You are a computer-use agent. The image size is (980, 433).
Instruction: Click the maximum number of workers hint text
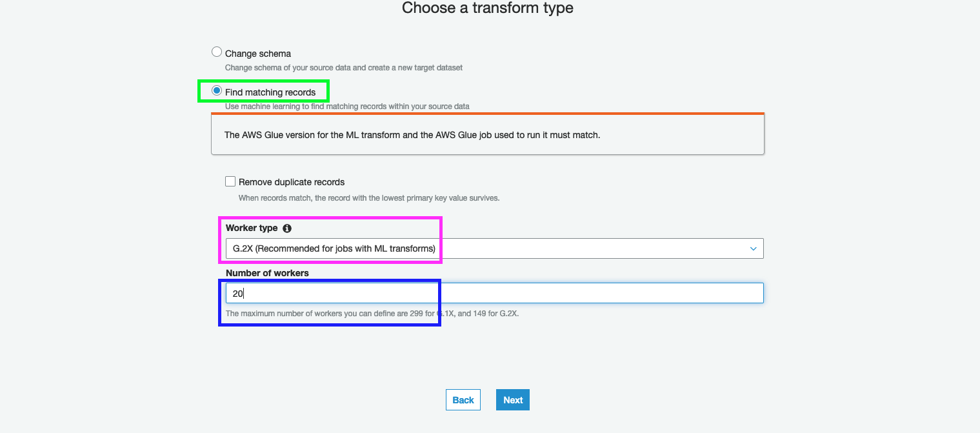tap(372, 314)
